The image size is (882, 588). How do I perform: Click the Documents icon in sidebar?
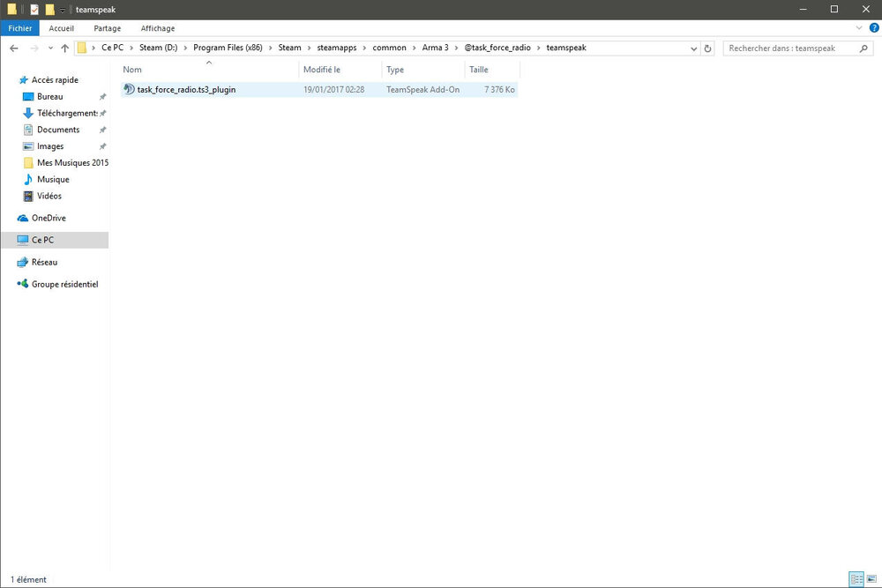coord(28,130)
